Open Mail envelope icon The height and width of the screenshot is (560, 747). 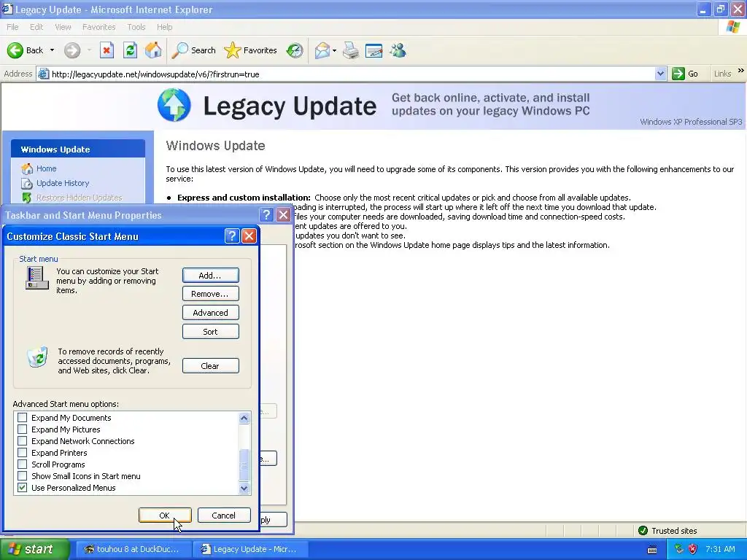[x=322, y=50]
